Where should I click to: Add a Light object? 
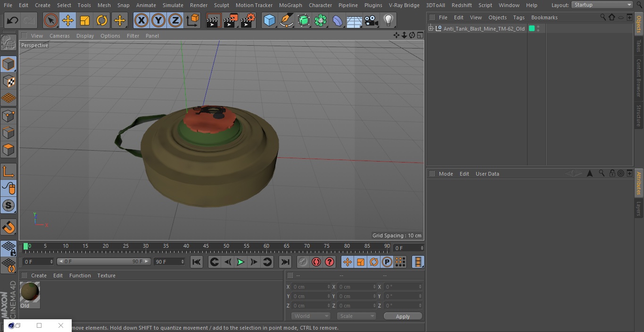pyautogui.click(x=388, y=20)
